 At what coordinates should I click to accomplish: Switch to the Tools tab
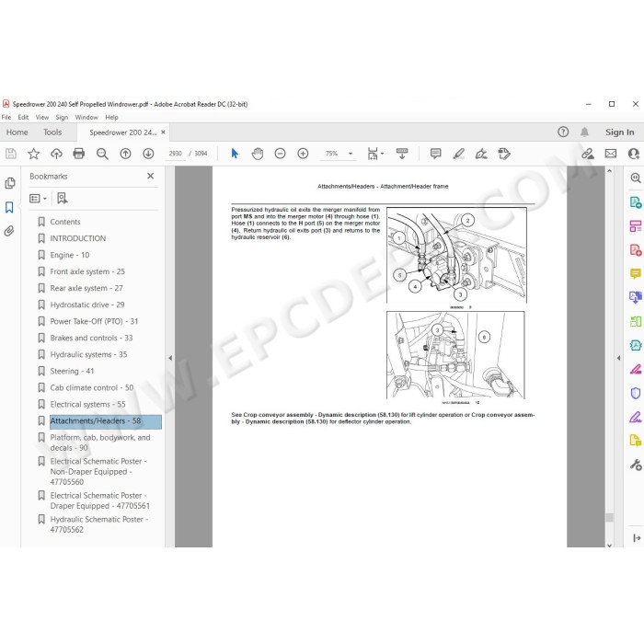[52, 132]
